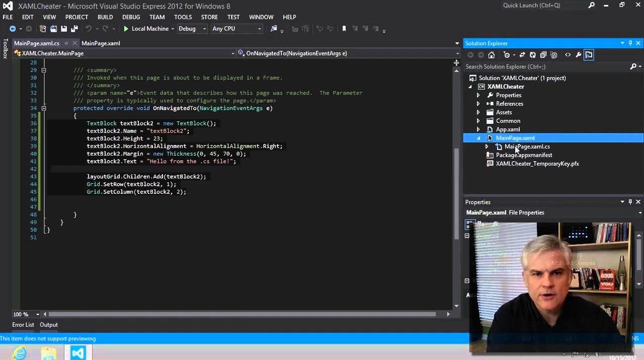Click Save All in the toolbar
Image resolution: width=644 pixels, height=360 pixels.
[x=74, y=29]
